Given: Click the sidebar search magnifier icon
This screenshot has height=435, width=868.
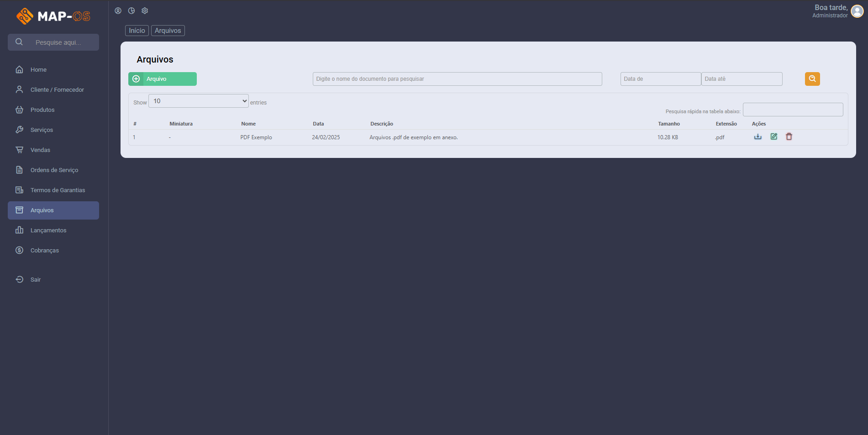Looking at the screenshot, I should [x=19, y=42].
